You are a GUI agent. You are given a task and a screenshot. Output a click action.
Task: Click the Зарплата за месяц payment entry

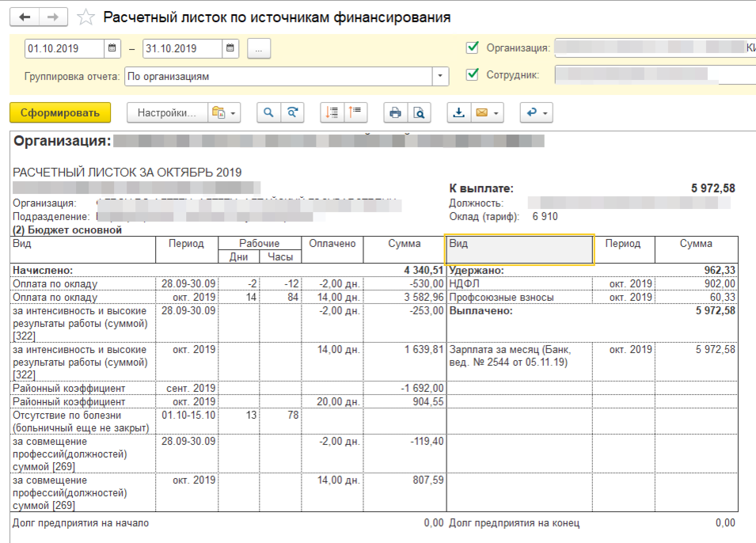[510, 356]
